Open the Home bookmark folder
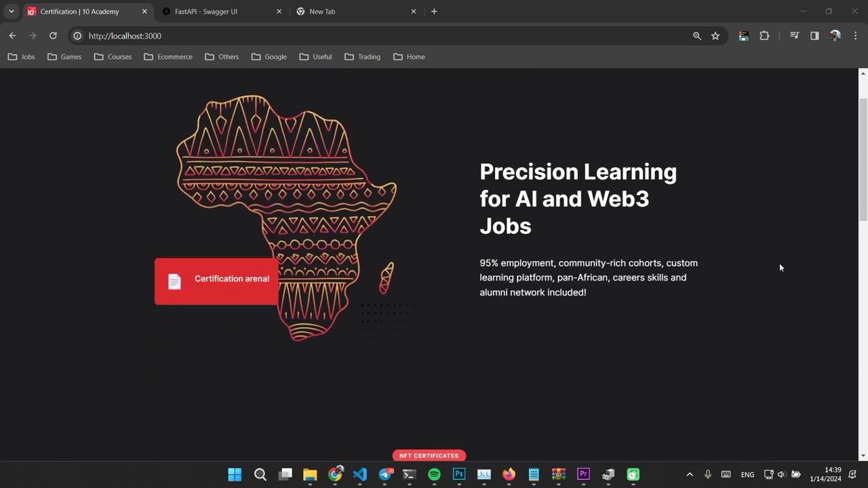Viewport: 868px width, 488px height. (x=409, y=57)
